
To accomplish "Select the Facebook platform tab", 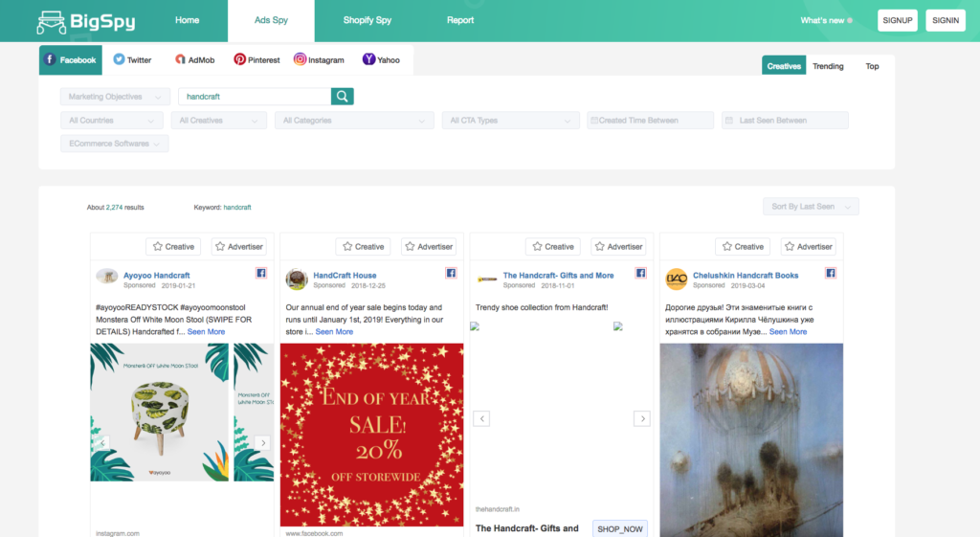I will point(71,60).
